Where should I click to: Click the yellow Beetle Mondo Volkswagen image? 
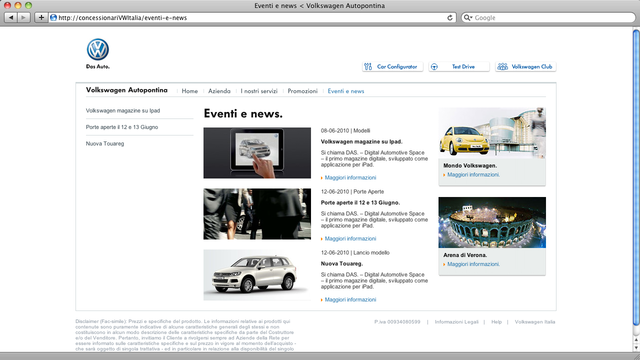point(492,133)
